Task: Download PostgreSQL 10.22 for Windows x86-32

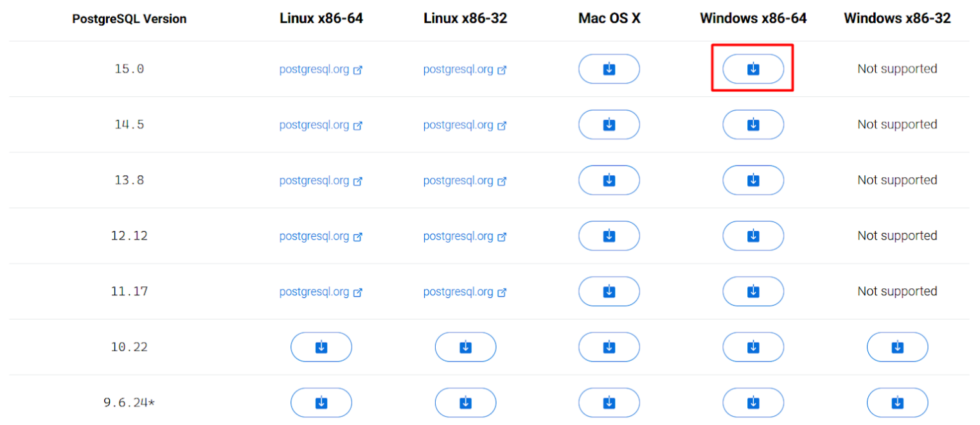Action: tap(897, 347)
